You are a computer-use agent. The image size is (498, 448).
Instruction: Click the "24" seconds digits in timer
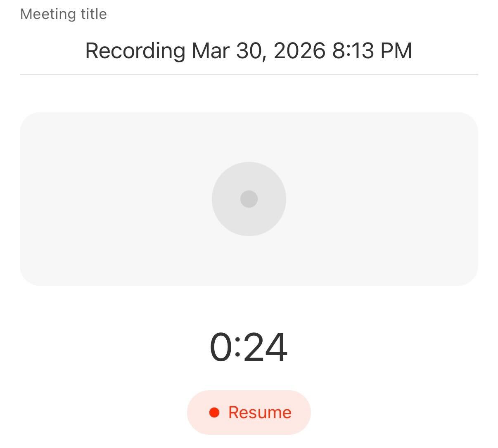coord(267,348)
